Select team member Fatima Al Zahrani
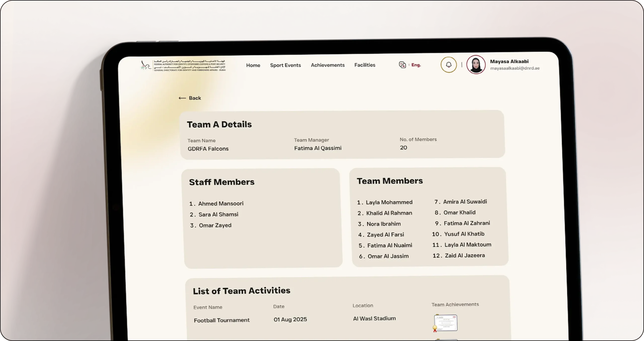The width and height of the screenshot is (644, 341). point(467,223)
